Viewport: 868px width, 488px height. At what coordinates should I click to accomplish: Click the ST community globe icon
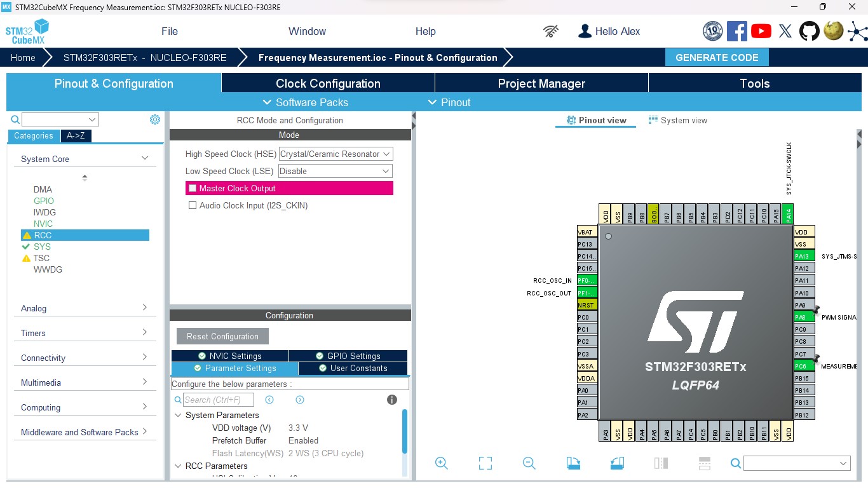coord(834,31)
